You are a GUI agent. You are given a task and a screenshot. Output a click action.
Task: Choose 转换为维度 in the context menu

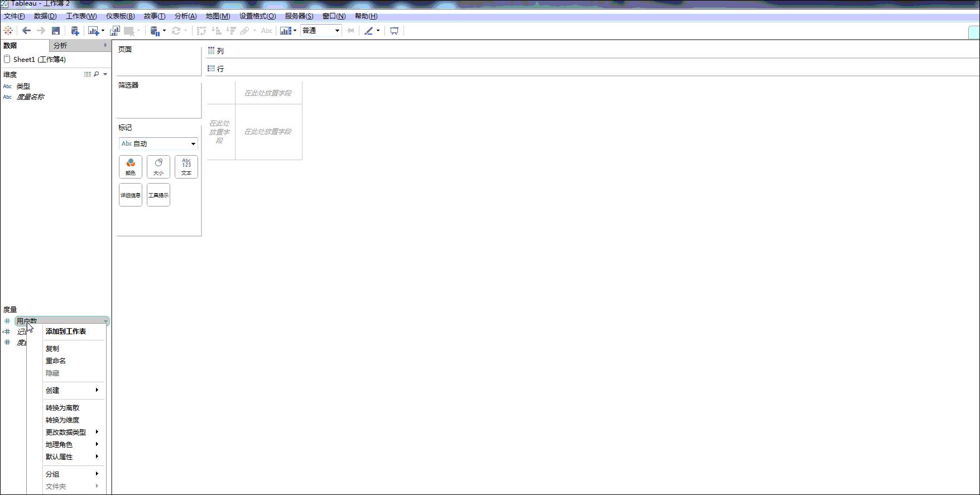[63, 420]
